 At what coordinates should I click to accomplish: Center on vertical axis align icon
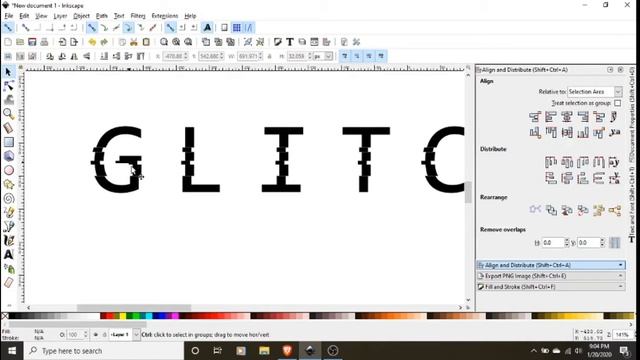(x=567, y=117)
